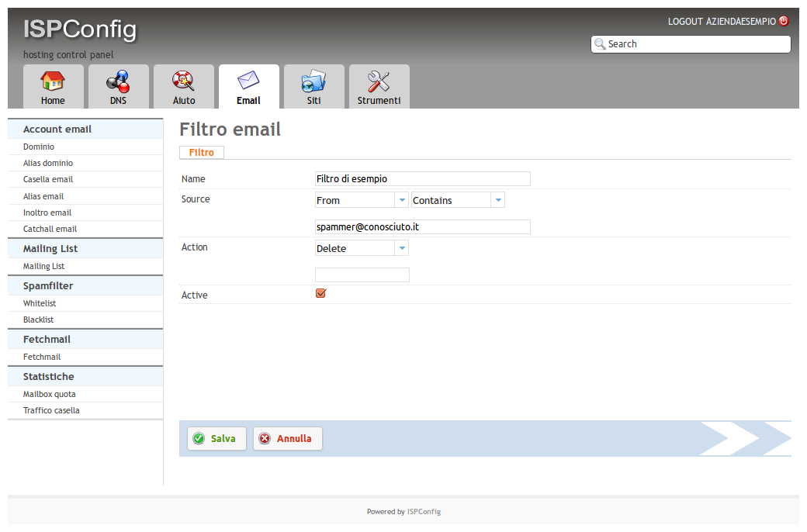Click the Fetchmail section header
The width and height of the screenshot is (807, 532).
pyautogui.click(x=85, y=339)
